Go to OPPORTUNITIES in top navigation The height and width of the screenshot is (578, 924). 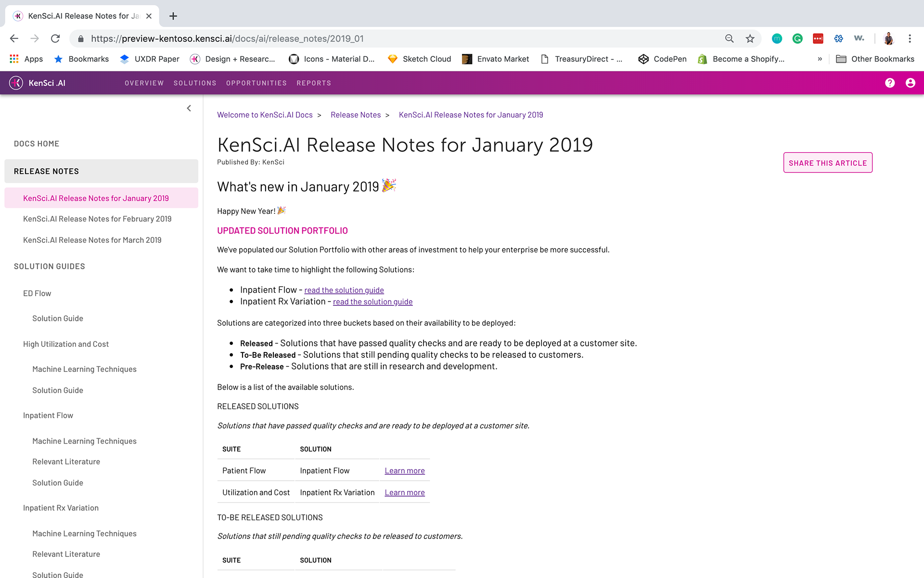point(257,83)
